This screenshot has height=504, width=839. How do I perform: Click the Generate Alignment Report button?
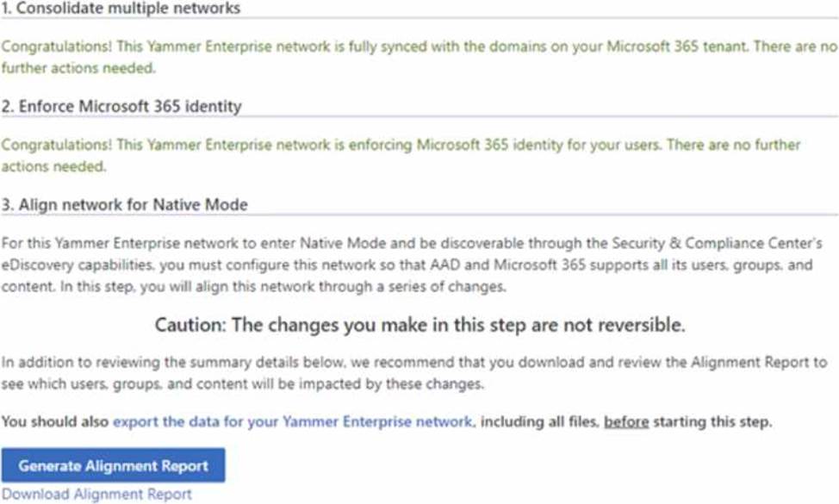pyautogui.click(x=113, y=466)
